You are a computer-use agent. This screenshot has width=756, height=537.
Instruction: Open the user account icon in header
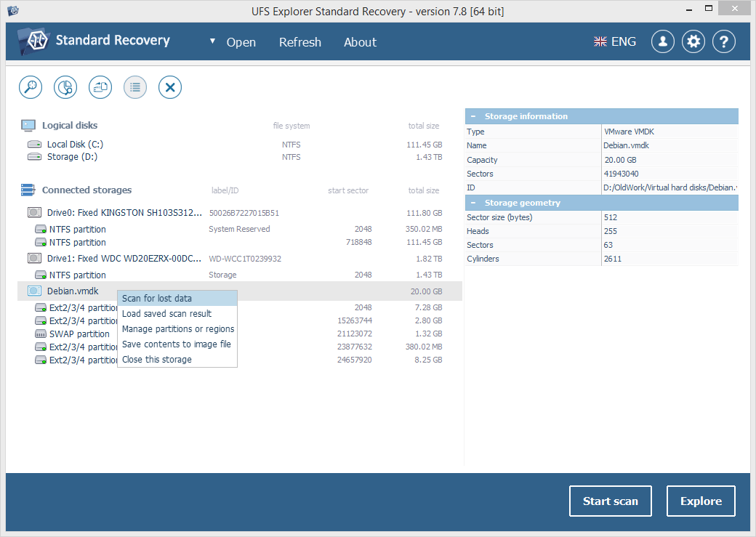(662, 42)
